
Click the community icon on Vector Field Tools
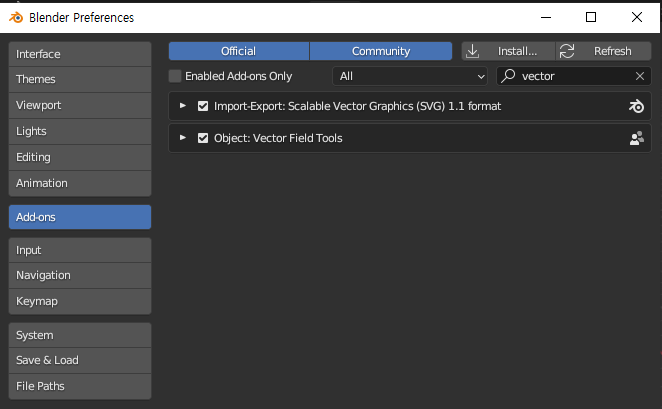(x=637, y=138)
